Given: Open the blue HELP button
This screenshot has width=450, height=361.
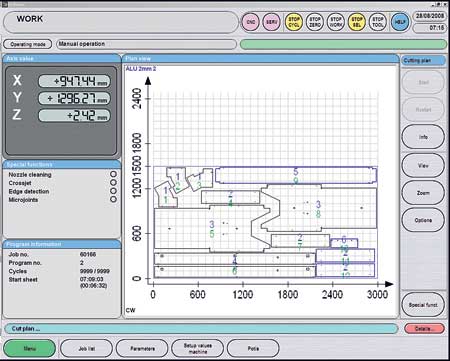Looking at the screenshot, I should [400, 22].
